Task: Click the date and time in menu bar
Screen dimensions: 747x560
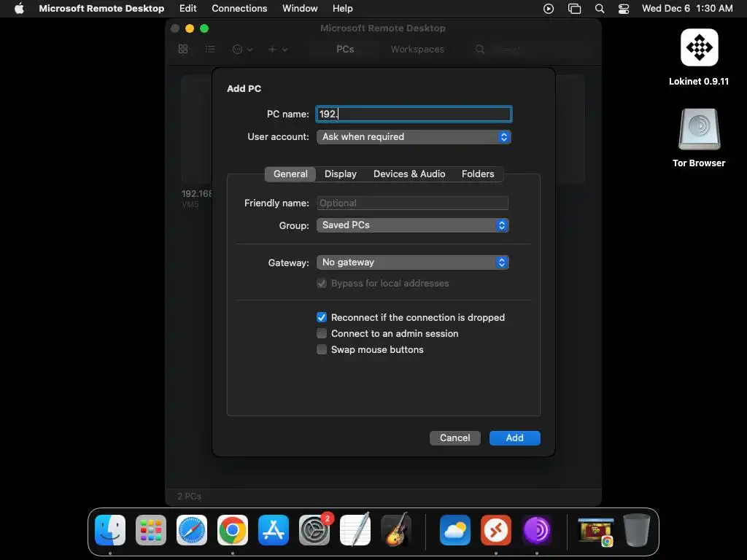Action: pyautogui.click(x=687, y=9)
